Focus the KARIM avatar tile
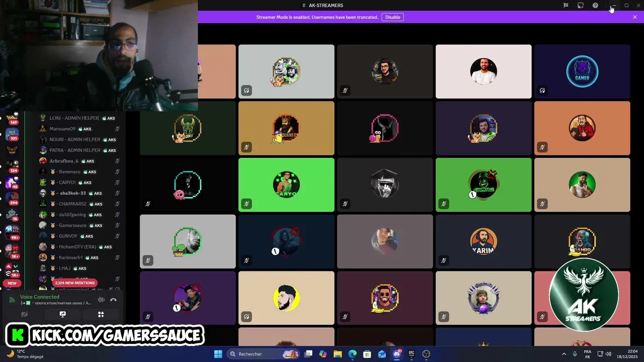 click(x=484, y=241)
